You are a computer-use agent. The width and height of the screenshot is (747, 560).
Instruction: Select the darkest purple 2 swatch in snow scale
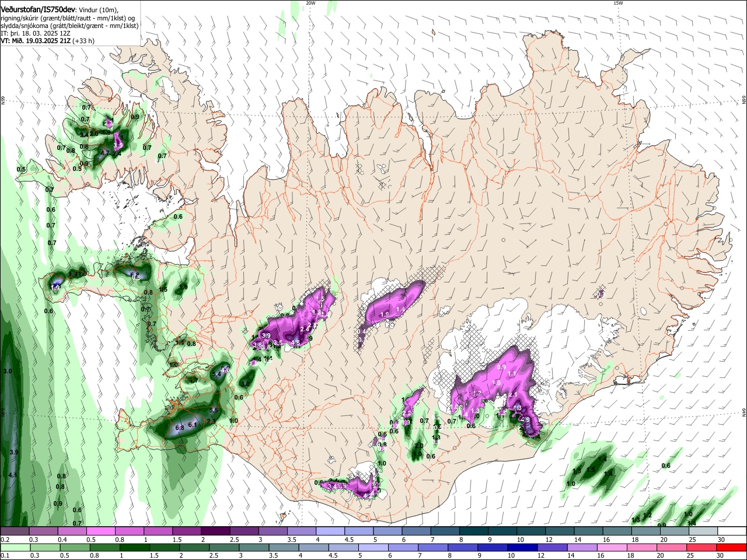(215, 531)
